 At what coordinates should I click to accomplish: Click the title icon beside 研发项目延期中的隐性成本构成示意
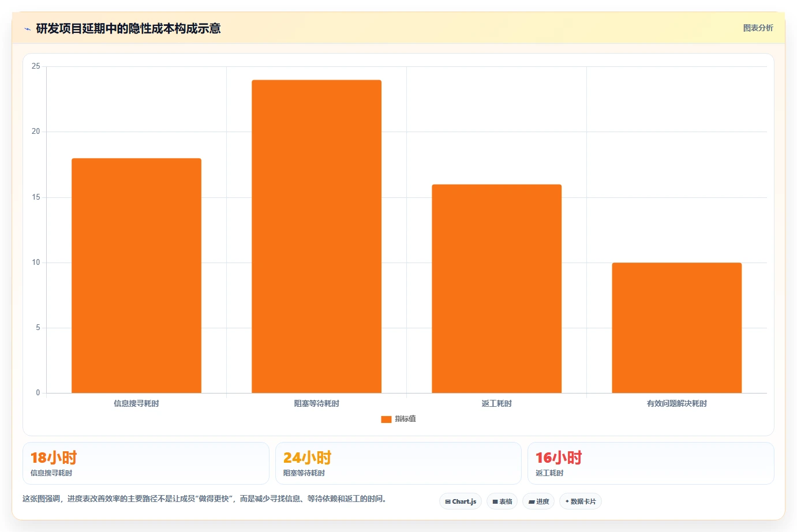pyautogui.click(x=27, y=29)
